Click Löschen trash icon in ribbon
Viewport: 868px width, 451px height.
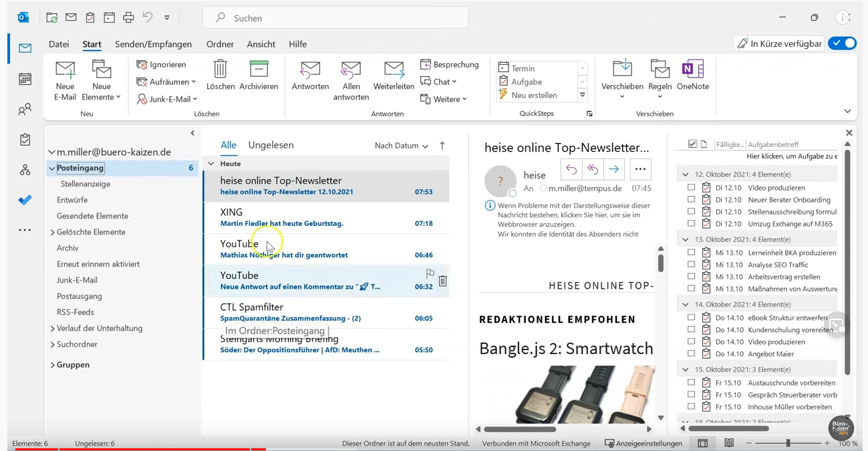(221, 75)
